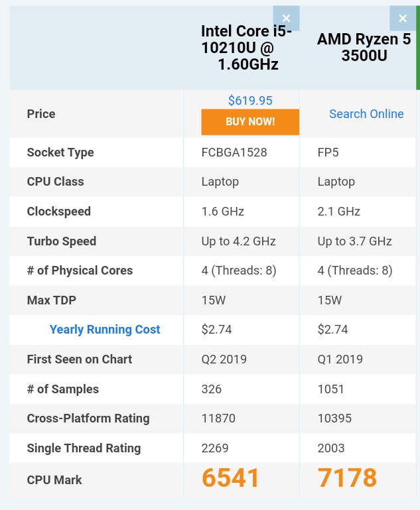
Task: Click the Socket Type row label
Action: click(x=60, y=153)
